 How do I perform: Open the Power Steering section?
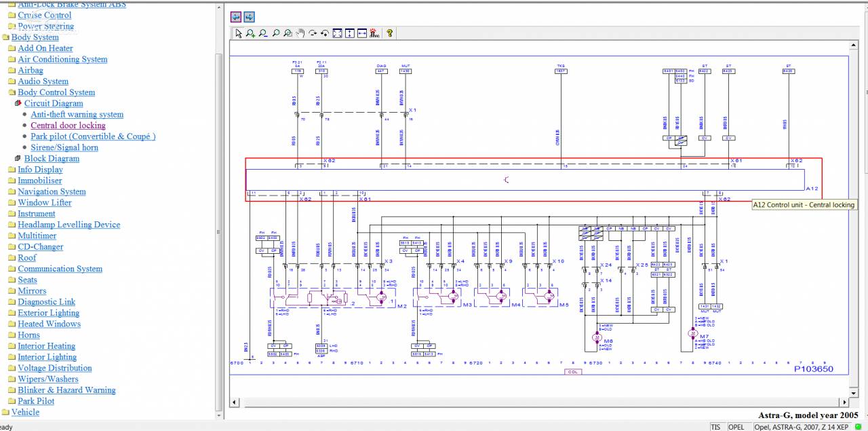pyautogui.click(x=46, y=26)
